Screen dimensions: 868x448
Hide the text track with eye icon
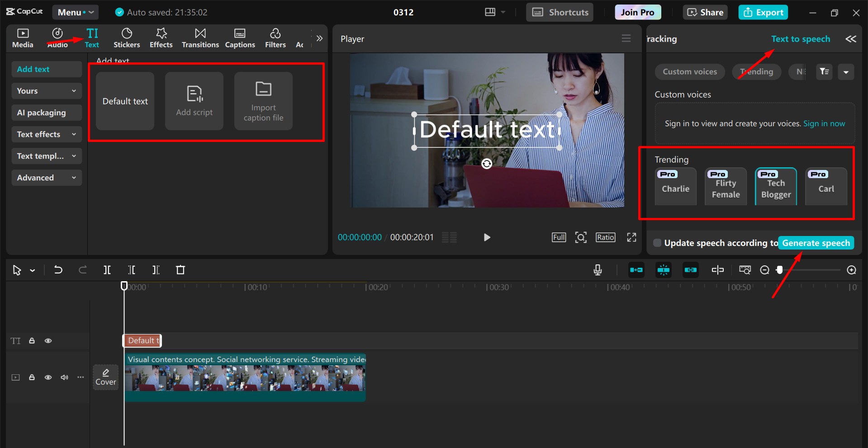(x=48, y=341)
